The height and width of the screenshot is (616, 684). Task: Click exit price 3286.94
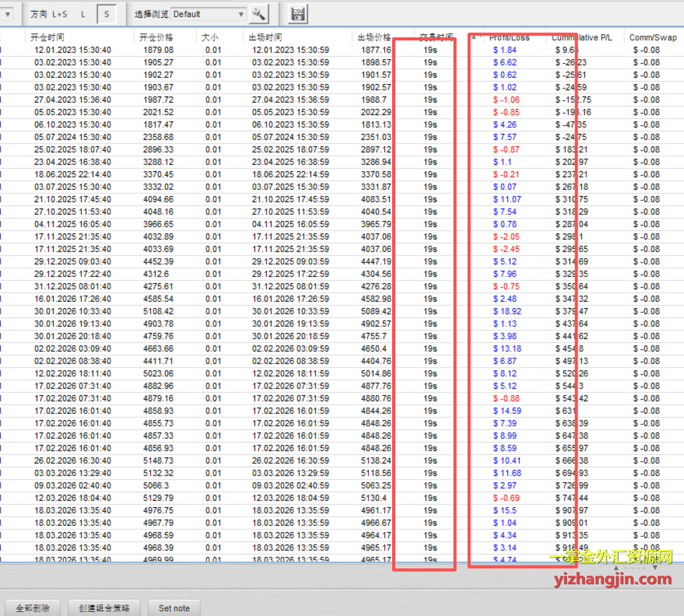(x=376, y=162)
